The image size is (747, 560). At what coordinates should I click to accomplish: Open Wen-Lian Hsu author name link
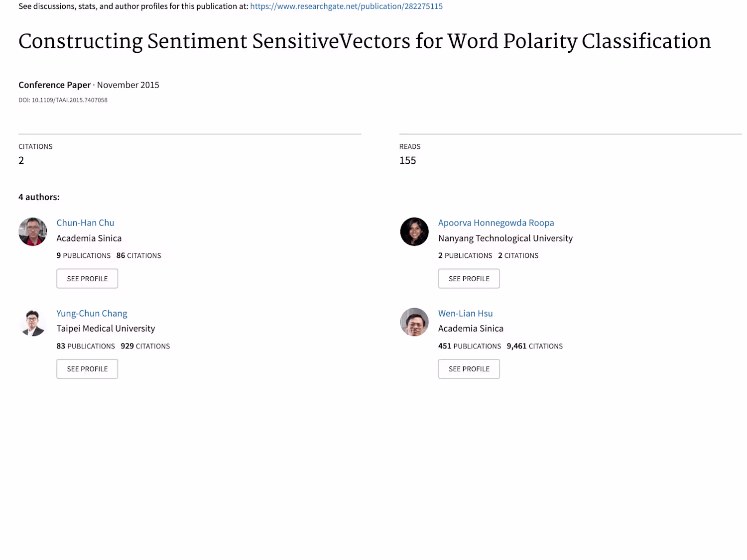tap(465, 313)
